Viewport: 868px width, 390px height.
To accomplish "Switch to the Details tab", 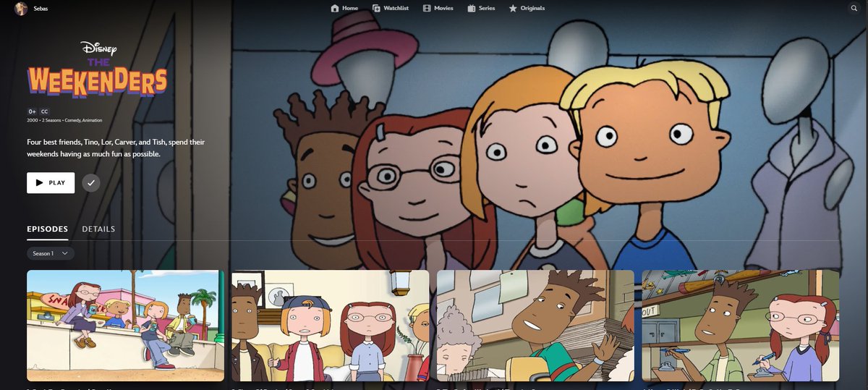I will coord(98,229).
